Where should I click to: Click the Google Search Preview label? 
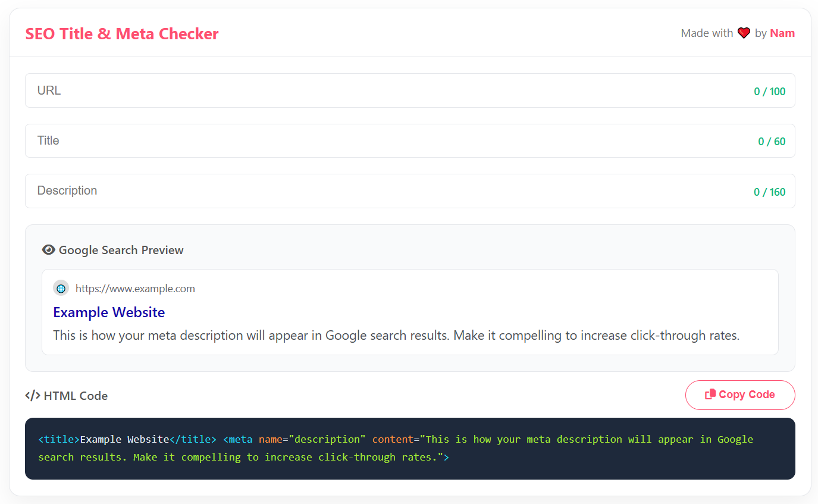[x=121, y=249]
